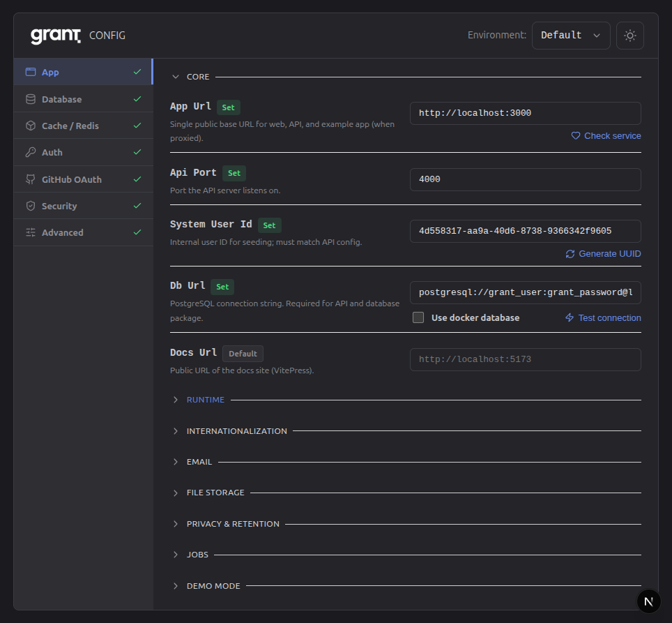
Task: Click the Set badge next to System User Id
Action: 269,225
